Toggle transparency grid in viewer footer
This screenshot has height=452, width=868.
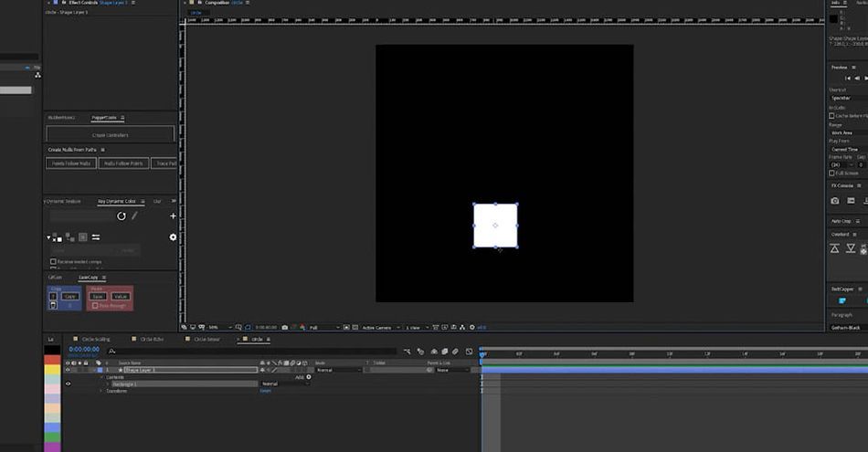click(x=355, y=328)
